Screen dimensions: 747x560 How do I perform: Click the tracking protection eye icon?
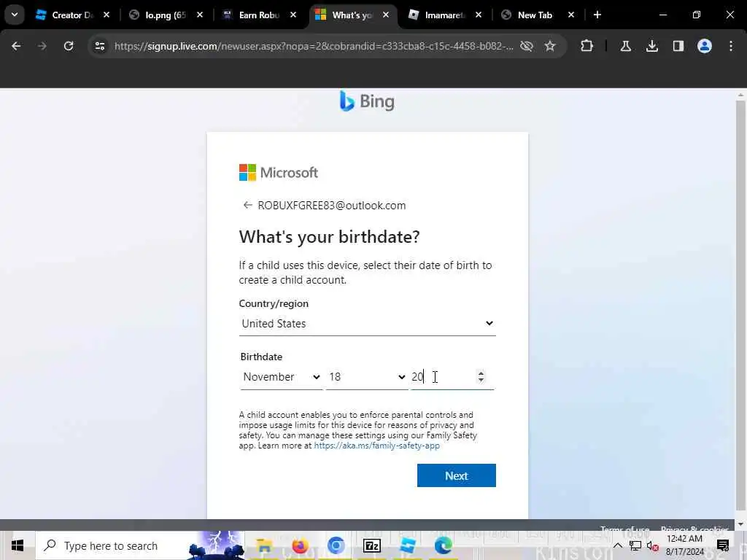(527, 46)
